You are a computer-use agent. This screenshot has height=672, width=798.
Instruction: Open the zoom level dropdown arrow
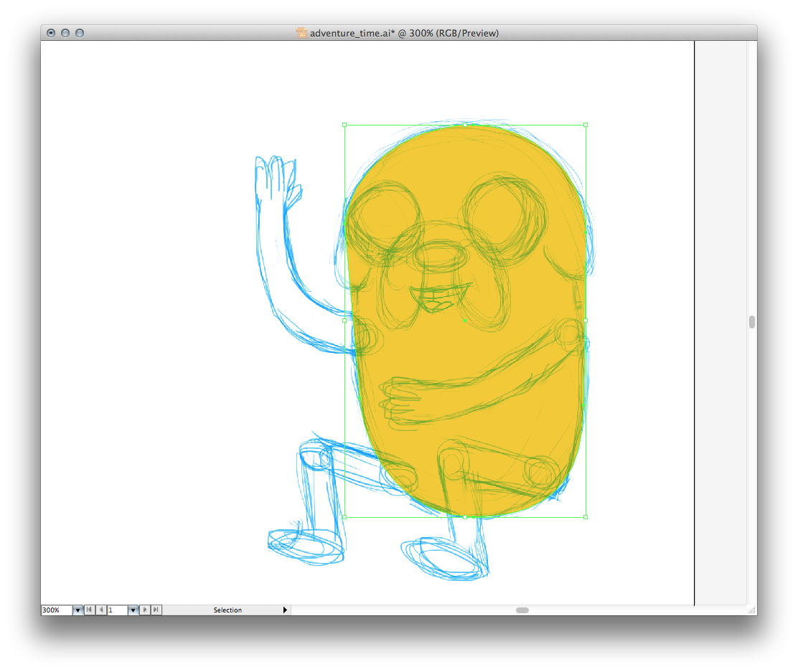coord(78,610)
